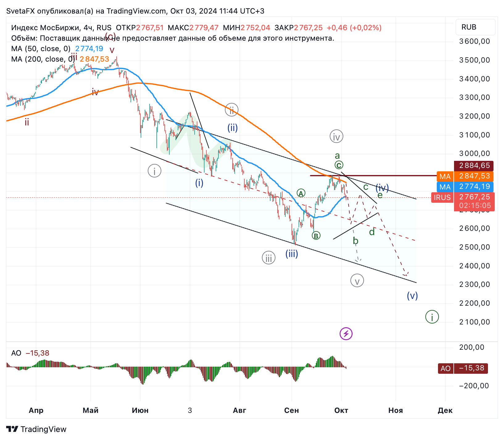Click the purple lightning icon on the chart

347,334
